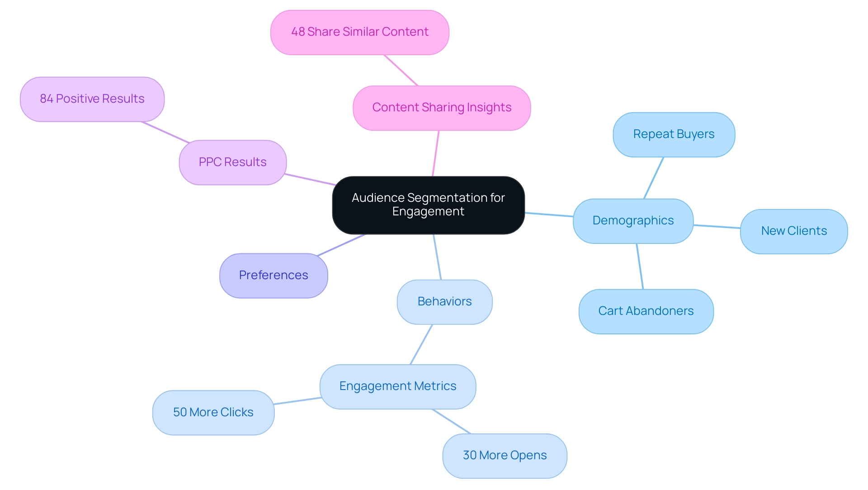Expand the Demographics subtree
The height and width of the screenshot is (490, 868).
[x=636, y=219]
